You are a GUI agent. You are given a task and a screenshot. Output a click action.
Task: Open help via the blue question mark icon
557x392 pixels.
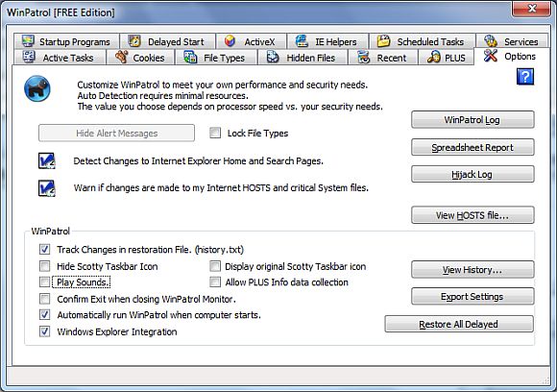[525, 77]
